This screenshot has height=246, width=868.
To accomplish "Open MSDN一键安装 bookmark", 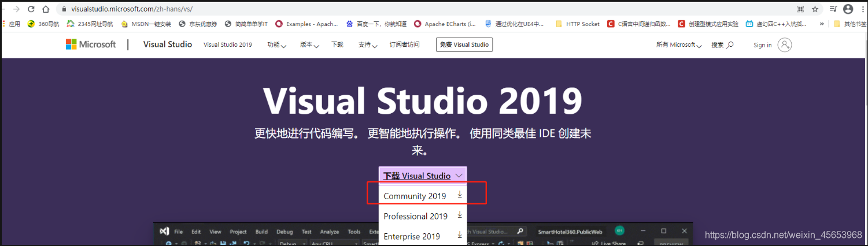I will [x=146, y=24].
